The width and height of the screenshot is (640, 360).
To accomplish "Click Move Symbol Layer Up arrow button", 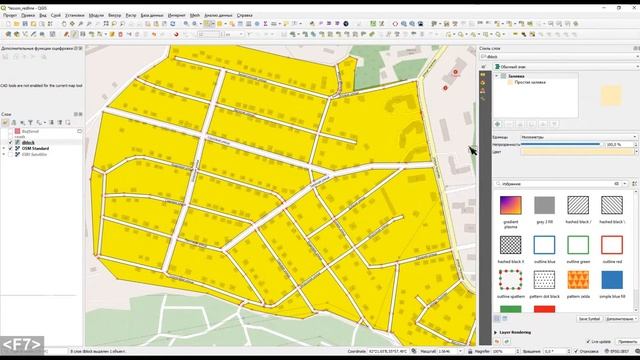I will (x=543, y=124).
